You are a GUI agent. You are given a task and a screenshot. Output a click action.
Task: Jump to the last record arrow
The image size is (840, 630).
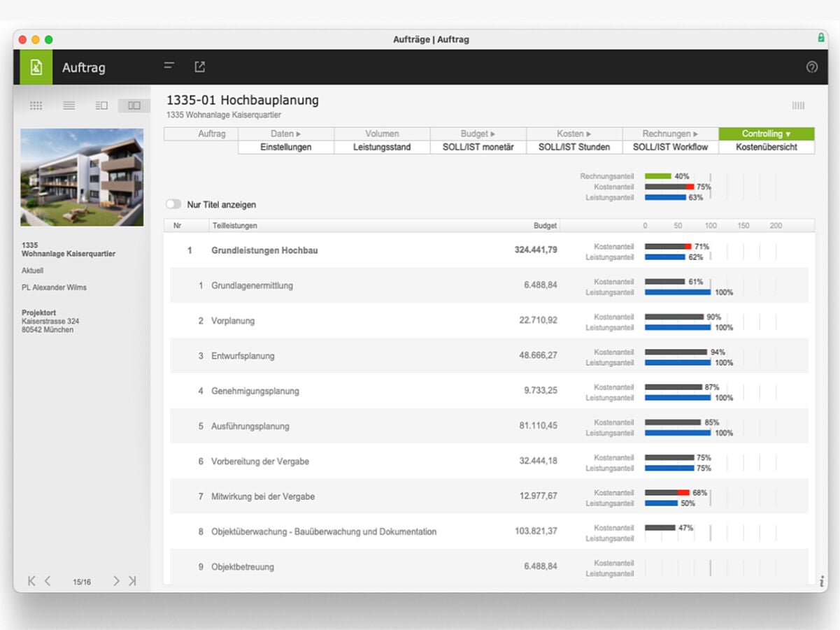click(132, 581)
